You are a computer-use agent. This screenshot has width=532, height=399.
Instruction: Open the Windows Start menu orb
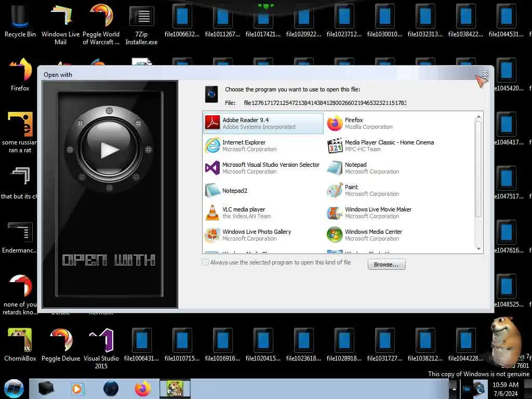pyautogui.click(x=14, y=389)
